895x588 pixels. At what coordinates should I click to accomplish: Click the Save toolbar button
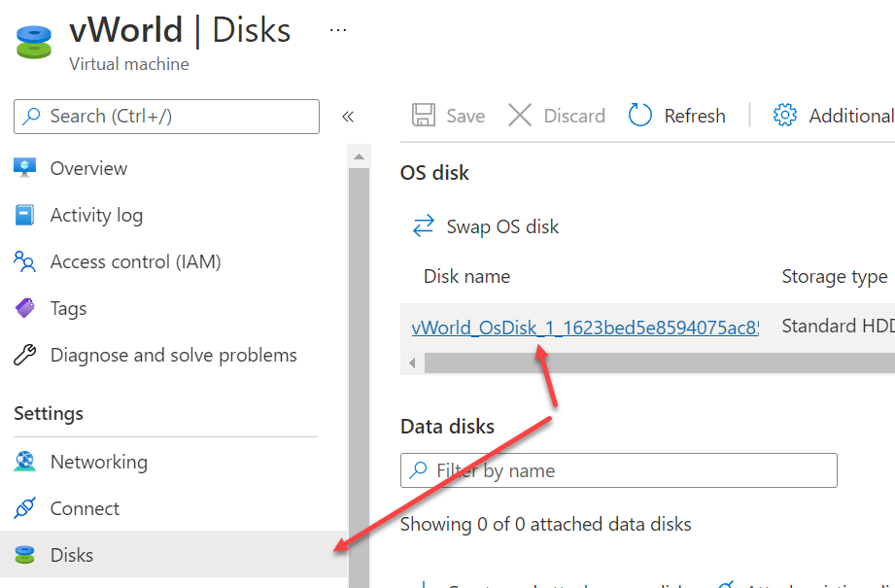(448, 116)
